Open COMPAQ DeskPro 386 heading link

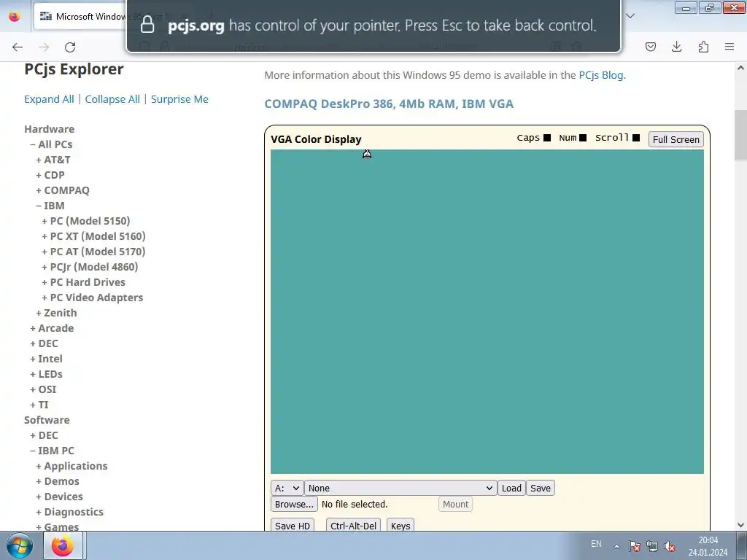coord(389,104)
